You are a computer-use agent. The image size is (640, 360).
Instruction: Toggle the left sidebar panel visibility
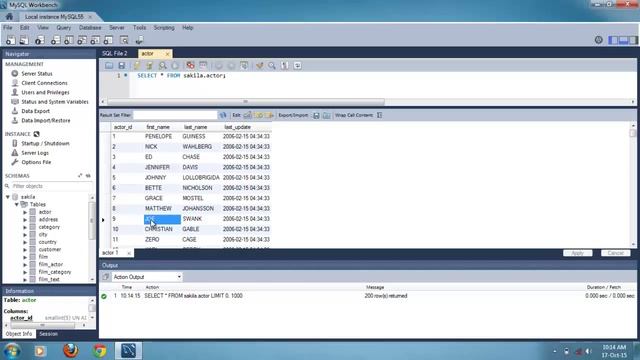click(x=613, y=40)
